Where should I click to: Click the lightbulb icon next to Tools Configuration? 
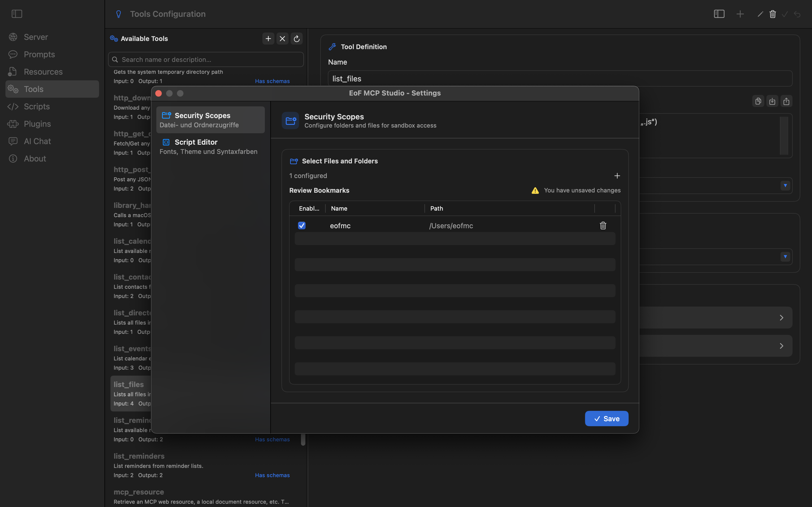tap(118, 14)
